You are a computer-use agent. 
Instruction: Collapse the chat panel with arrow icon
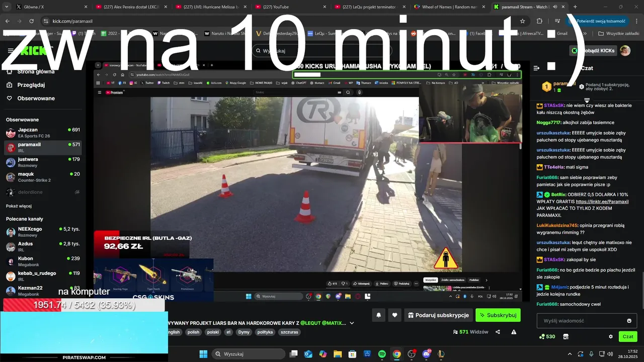(x=536, y=68)
